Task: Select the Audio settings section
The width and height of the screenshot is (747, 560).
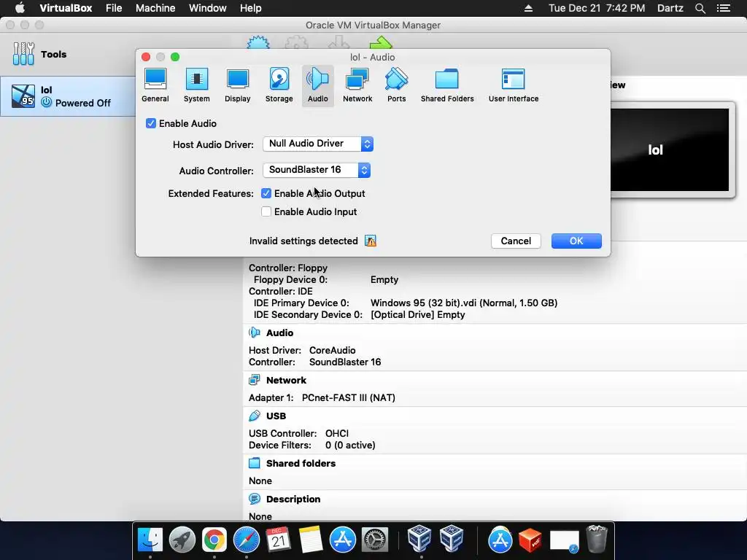Action: coord(317,86)
